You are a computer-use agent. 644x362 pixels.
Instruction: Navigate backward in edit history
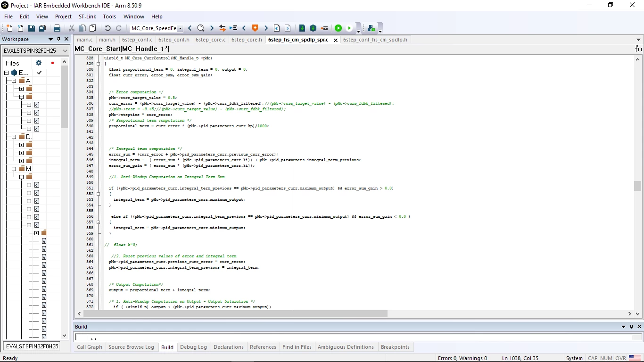point(277,28)
